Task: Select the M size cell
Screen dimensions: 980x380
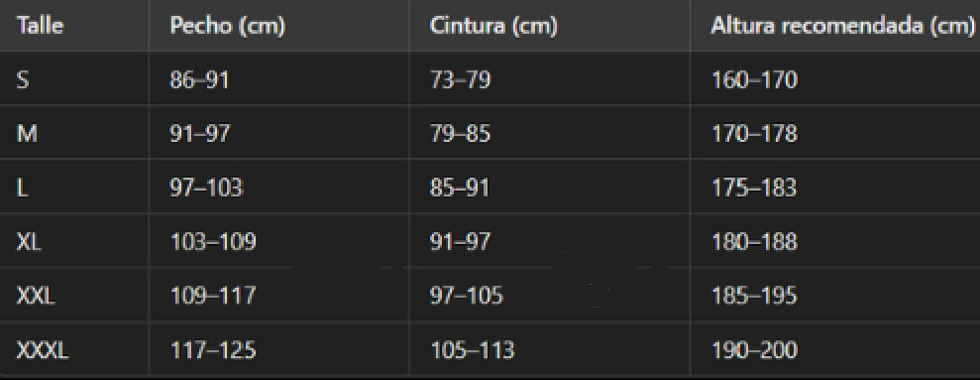Action: (x=26, y=134)
